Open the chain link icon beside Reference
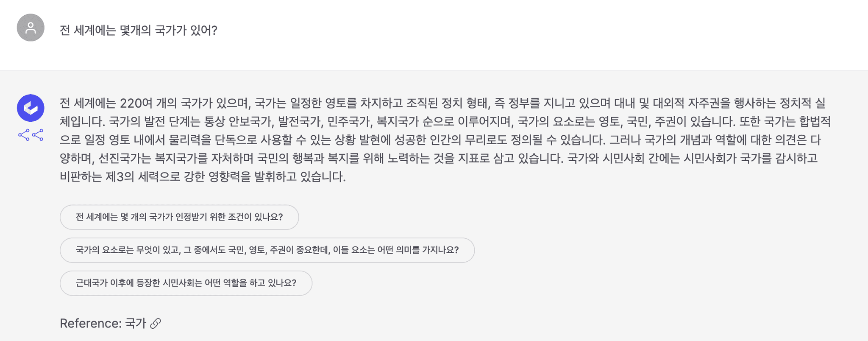The height and width of the screenshot is (341, 868). point(156,324)
